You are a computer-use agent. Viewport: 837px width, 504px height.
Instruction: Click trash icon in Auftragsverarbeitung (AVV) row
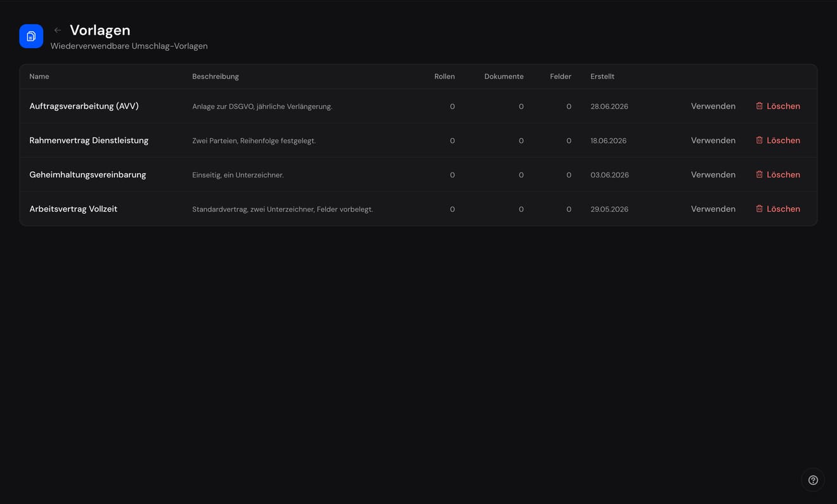coord(759,106)
